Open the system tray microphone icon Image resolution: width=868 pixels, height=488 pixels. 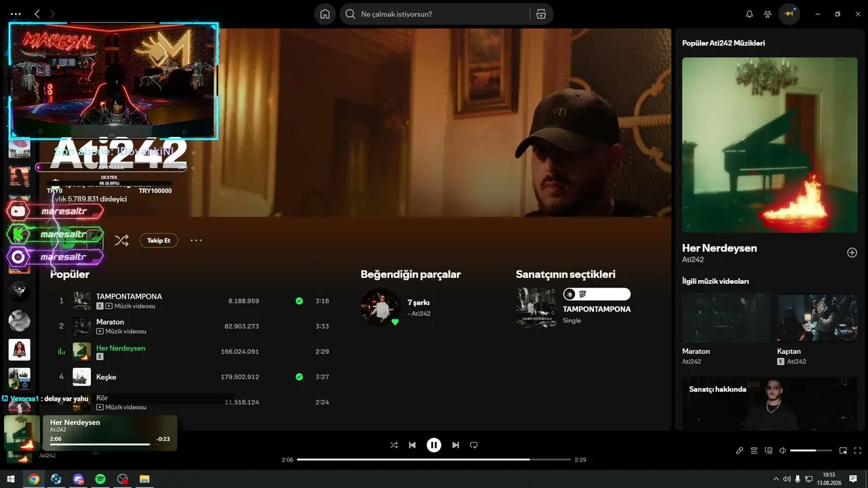(x=797, y=479)
